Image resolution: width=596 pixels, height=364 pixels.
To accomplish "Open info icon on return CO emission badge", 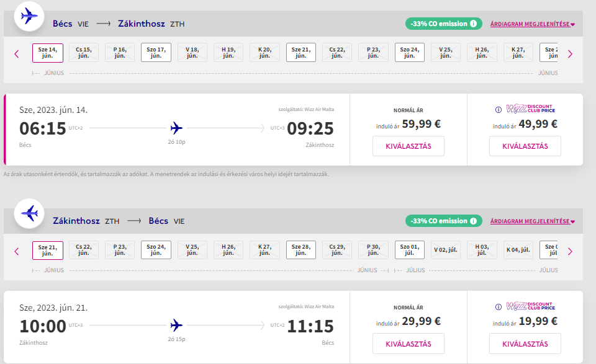I will pyautogui.click(x=473, y=221).
